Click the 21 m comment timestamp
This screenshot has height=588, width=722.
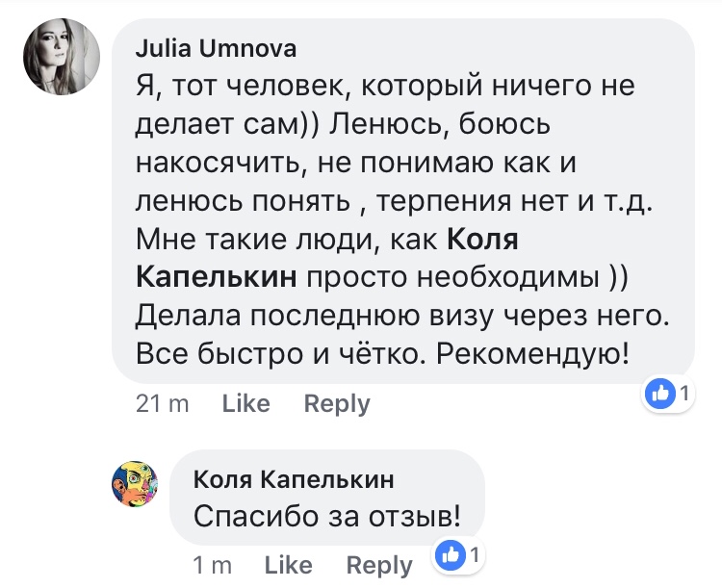point(163,404)
